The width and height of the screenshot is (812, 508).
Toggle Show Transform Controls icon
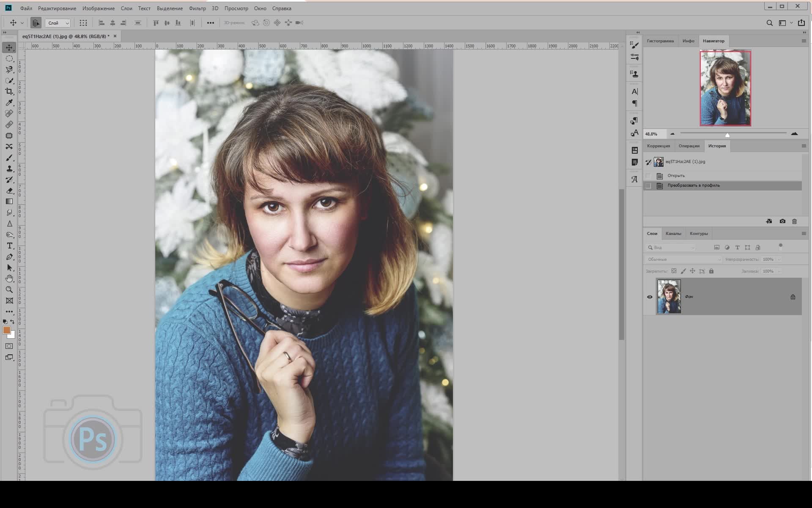pos(83,23)
